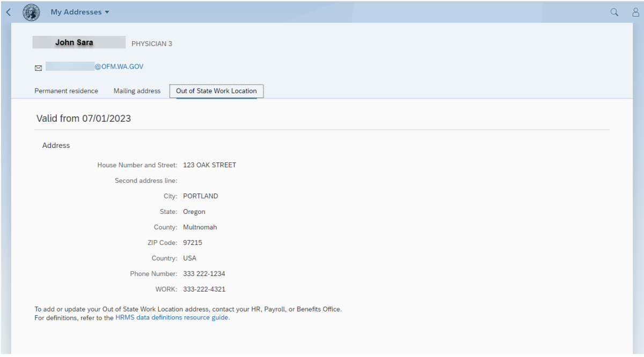Click the 123 OAK STREET value

[x=209, y=165]
